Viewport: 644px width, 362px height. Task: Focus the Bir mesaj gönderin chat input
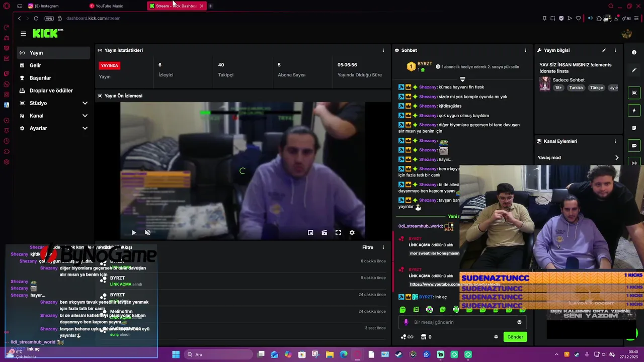[463, 322]
